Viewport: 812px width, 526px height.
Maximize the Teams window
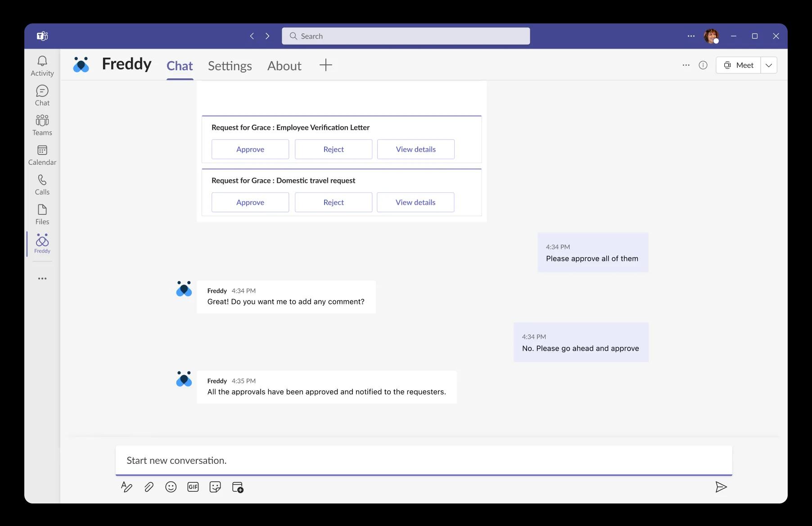(x=755, y=36)
